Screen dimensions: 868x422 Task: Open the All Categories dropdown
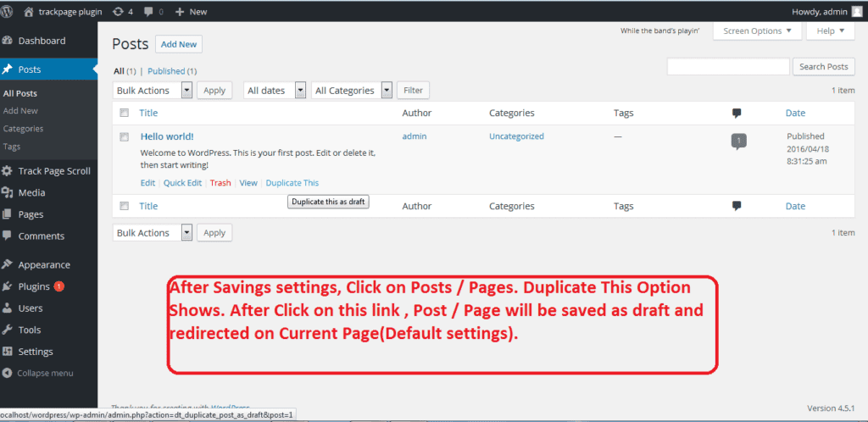tap(352, 91)
